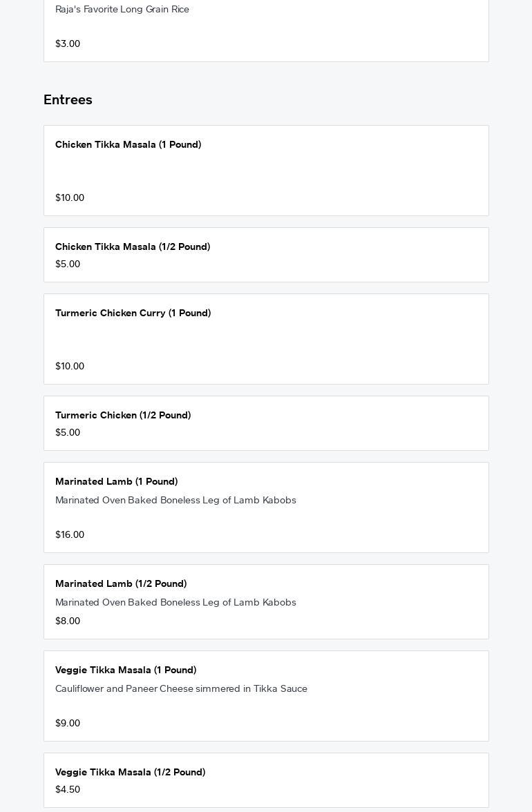Click the $3.00 rice price
Screen dimensions: 532x812
point(68,43)
